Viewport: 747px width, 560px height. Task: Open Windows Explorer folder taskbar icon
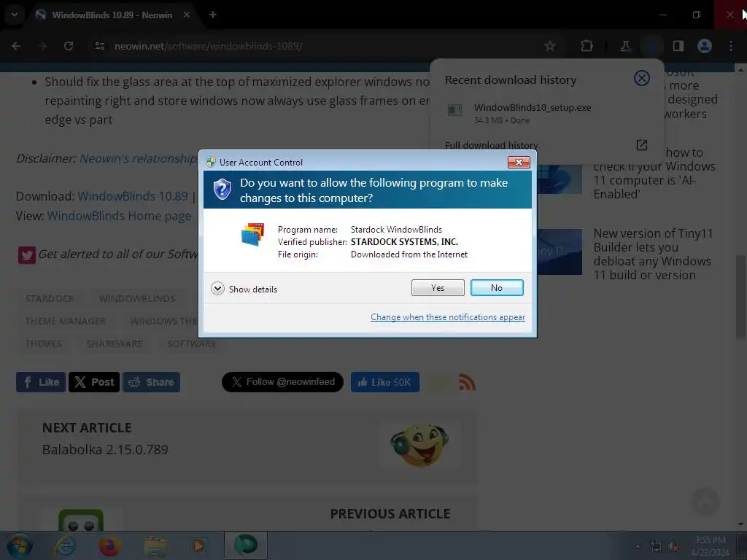[x=156, y=545]
